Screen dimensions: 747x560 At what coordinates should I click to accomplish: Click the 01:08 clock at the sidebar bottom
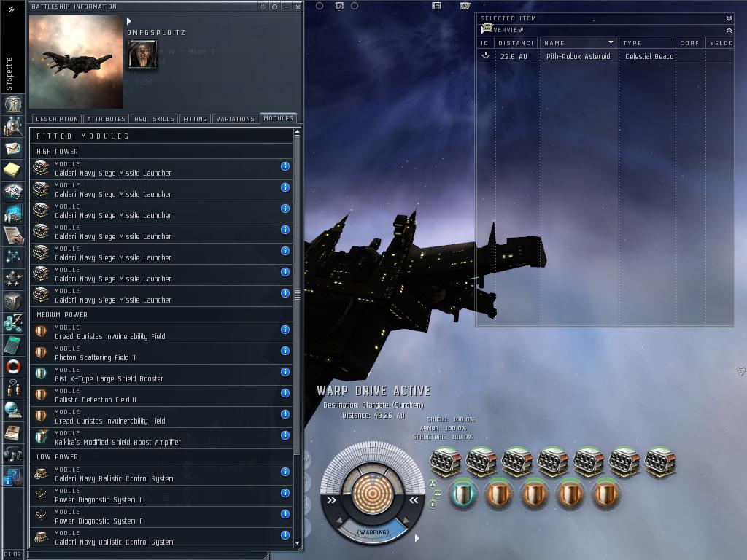(12, 554)
